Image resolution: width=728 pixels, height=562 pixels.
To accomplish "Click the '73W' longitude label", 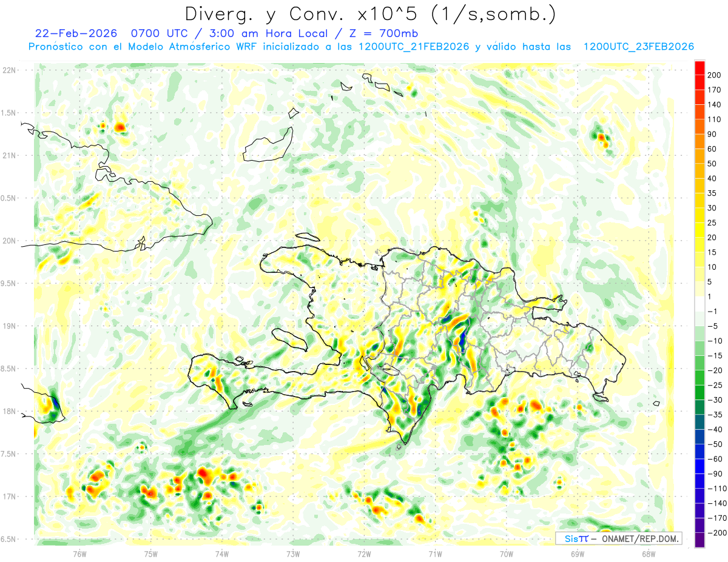I will (293, 554).
